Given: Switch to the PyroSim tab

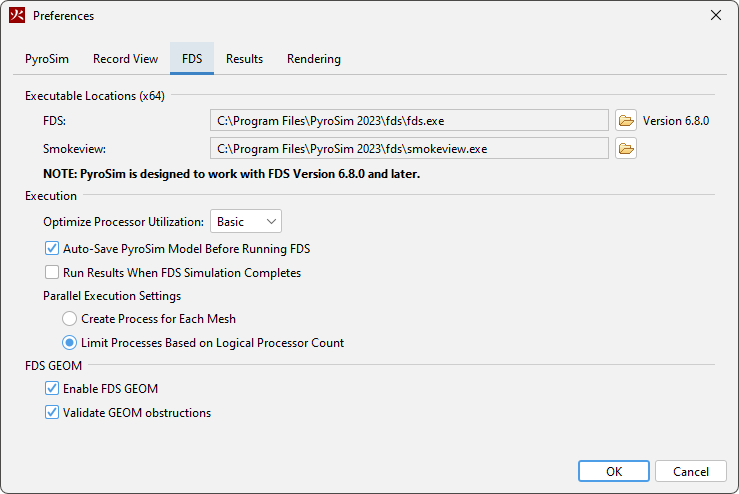Looking at the screenshot, I should click(47, 59).
